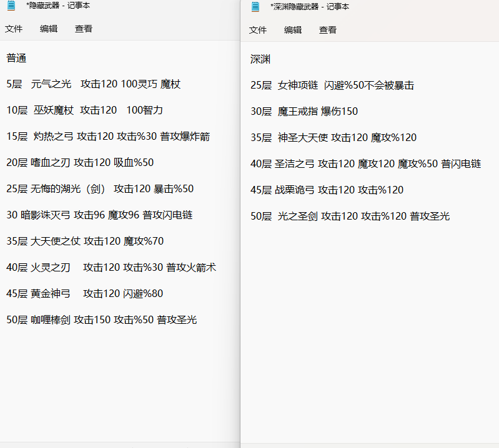Place cursor in 5层 元气之光 line

(x=94, y=84)
